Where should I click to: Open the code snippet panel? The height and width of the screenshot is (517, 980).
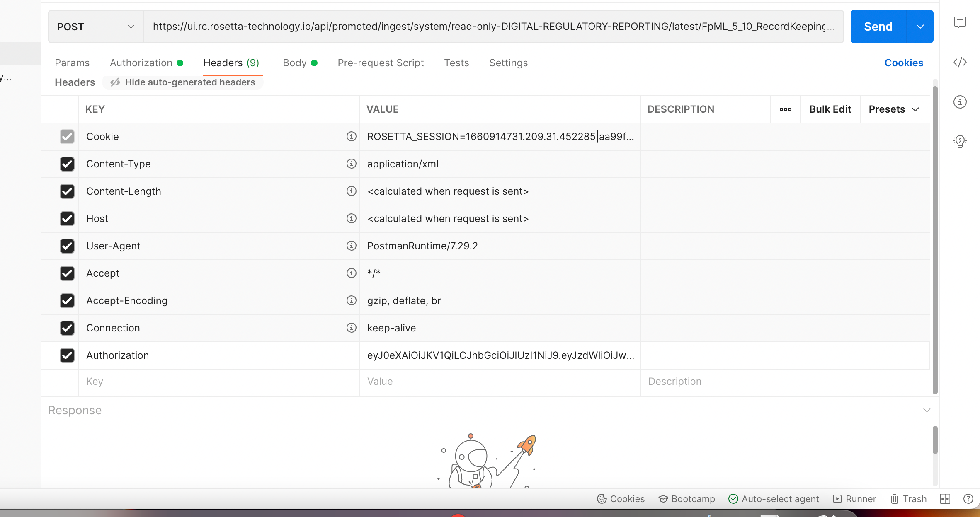961,63
